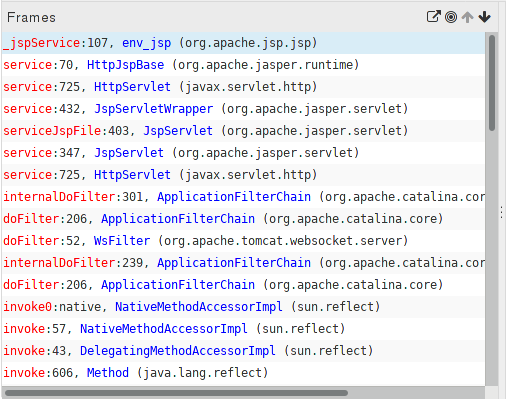Select internalDoFilter:239 ApplicationFilterChain frame
The height and width of the screenshot is (403, 506).
click(243, 263)
